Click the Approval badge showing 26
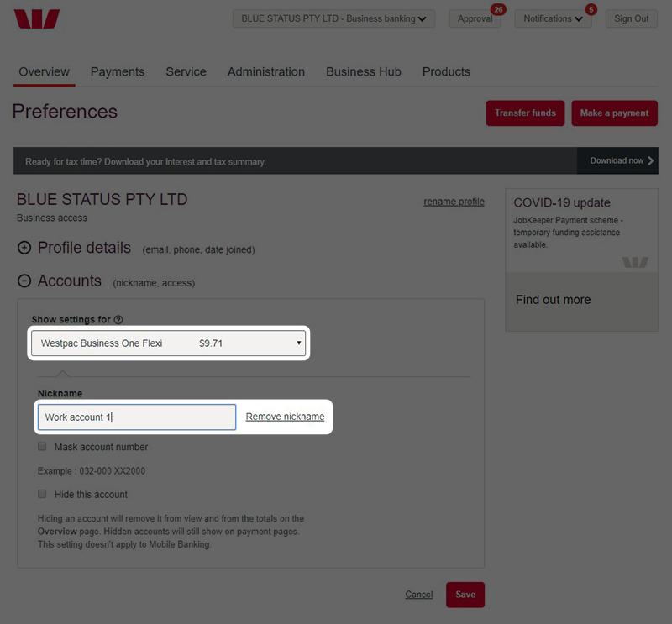Screen dimensions: 672x624 [x=498, y=9]
